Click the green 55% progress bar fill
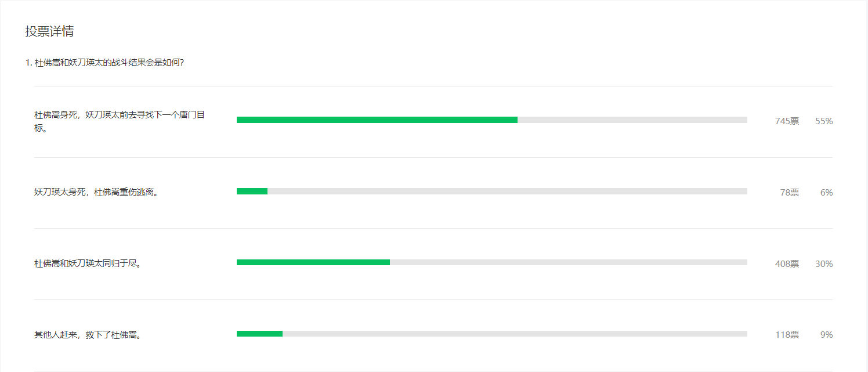Screen dimensions: 868x372 tap(377, 120)
